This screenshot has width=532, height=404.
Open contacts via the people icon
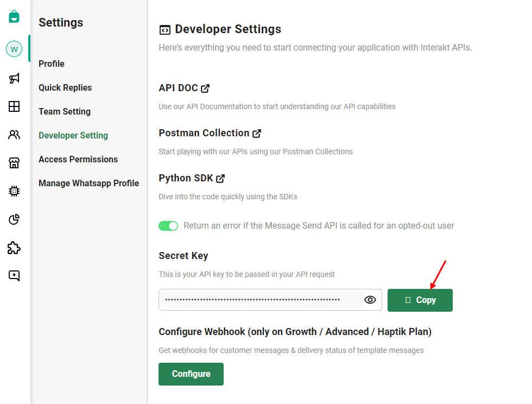(14, 135)
